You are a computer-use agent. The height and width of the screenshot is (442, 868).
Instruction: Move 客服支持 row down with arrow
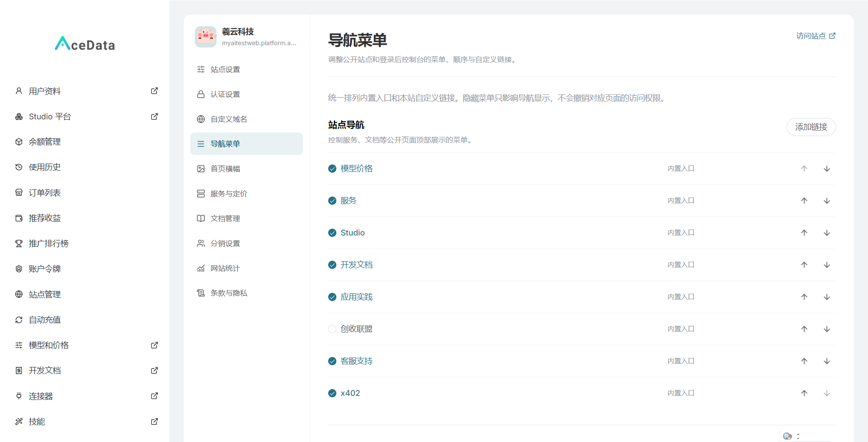(827, 361)
